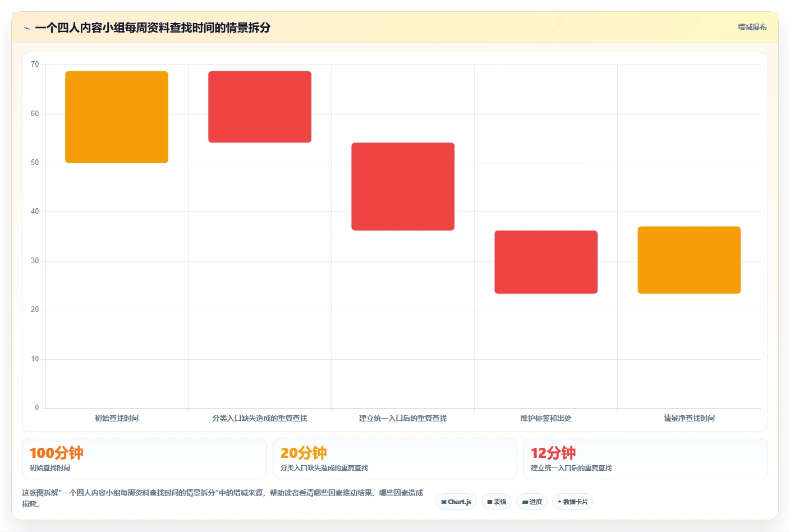The image size is (790, 532).
Task: Click the lightning icon beside the chart title
Action: tap(26, 28)
